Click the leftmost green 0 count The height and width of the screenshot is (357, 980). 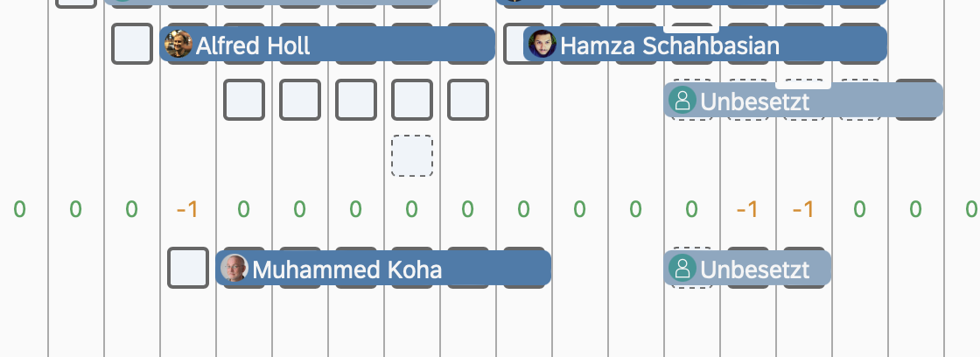point(19,210)
